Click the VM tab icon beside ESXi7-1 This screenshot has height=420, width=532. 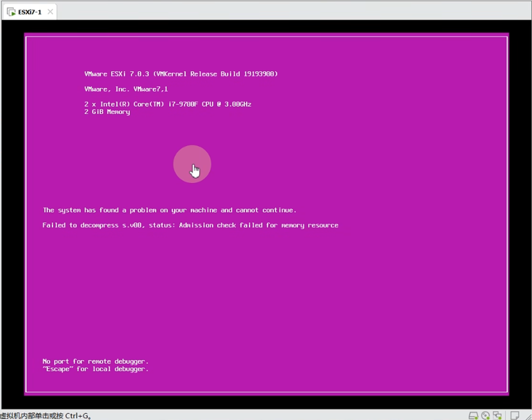(x=11, y=12)
